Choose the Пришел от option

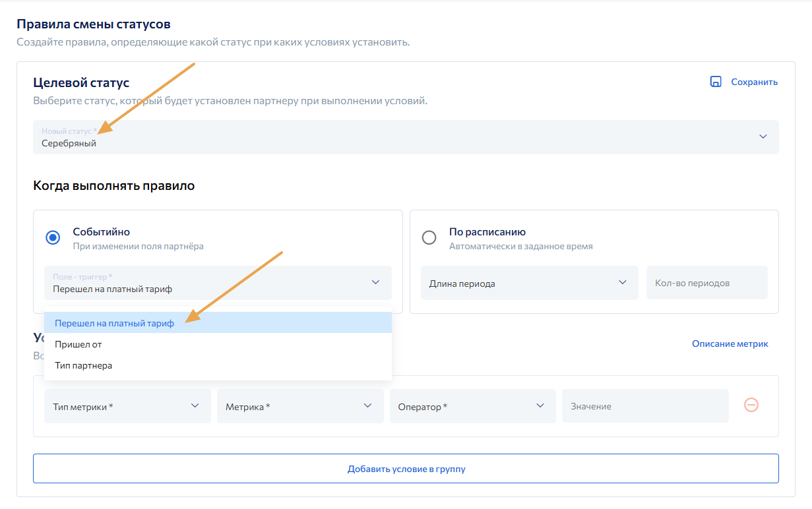(x=78, y=344)
